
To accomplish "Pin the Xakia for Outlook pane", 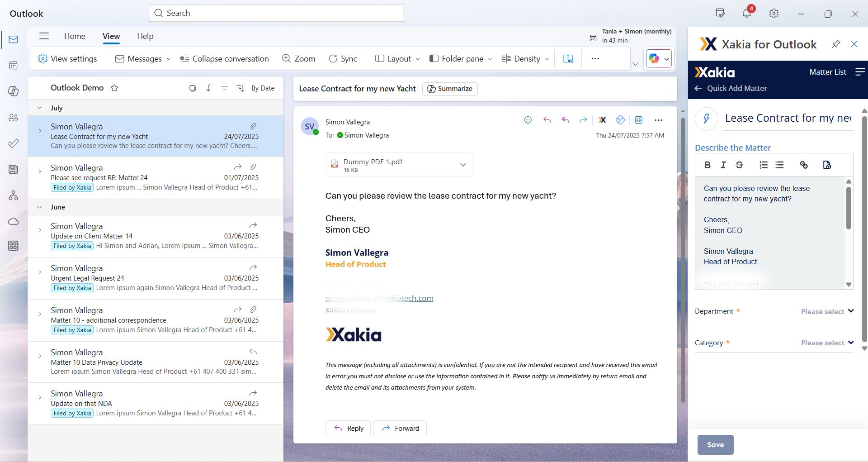I will [x=835, y=44].
